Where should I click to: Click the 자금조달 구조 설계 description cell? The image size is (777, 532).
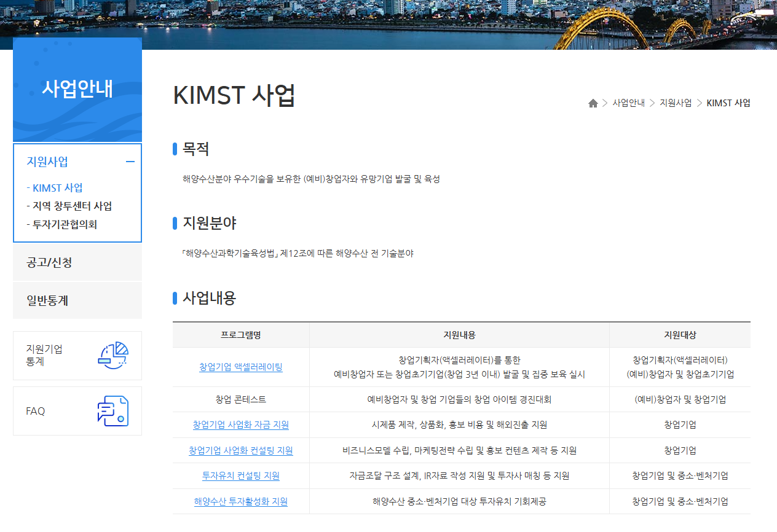click(x=459, y=475)
